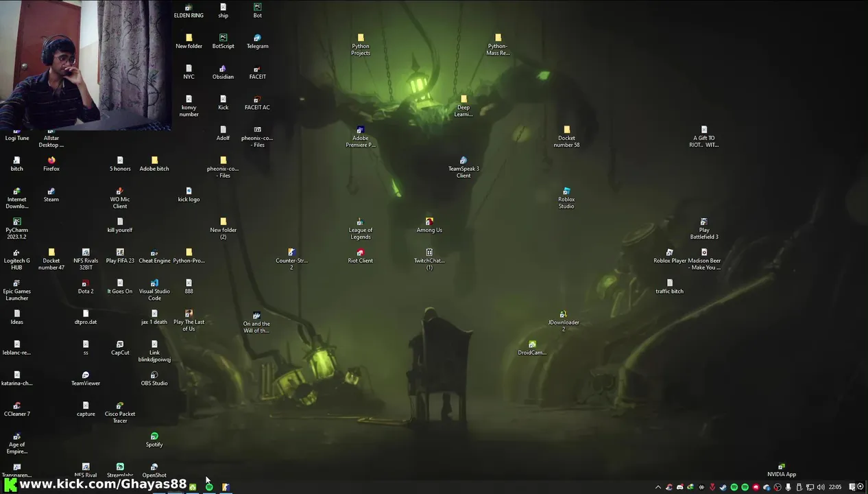The image size is (868, 494).
Task: Select the Play Battlefield 3 icon
Action: click(703, 228)
